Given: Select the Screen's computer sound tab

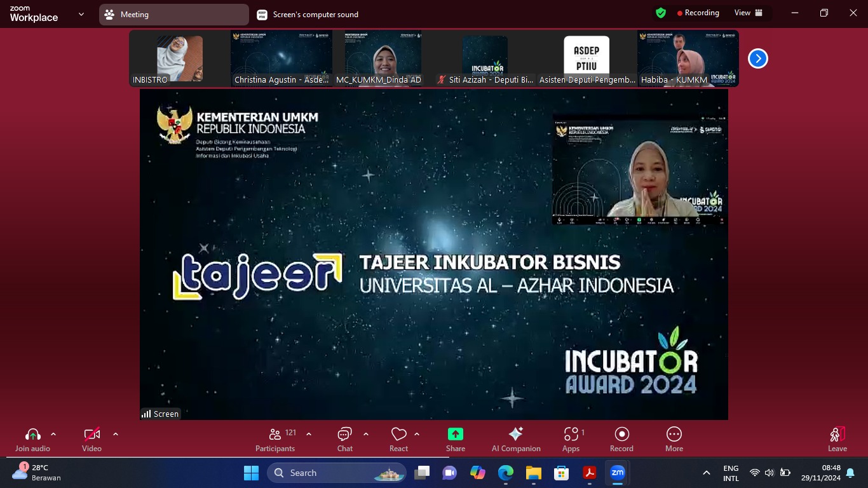Looking at the screenshot, I should point(308,15).
